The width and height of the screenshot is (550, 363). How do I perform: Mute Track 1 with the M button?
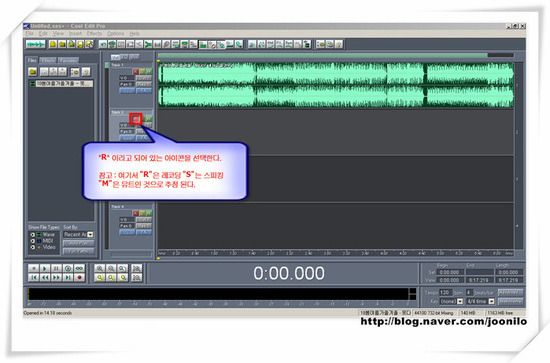149,71
